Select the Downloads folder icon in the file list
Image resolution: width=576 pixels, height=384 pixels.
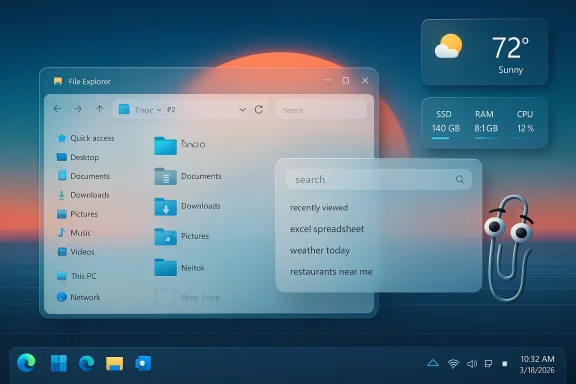165,207
